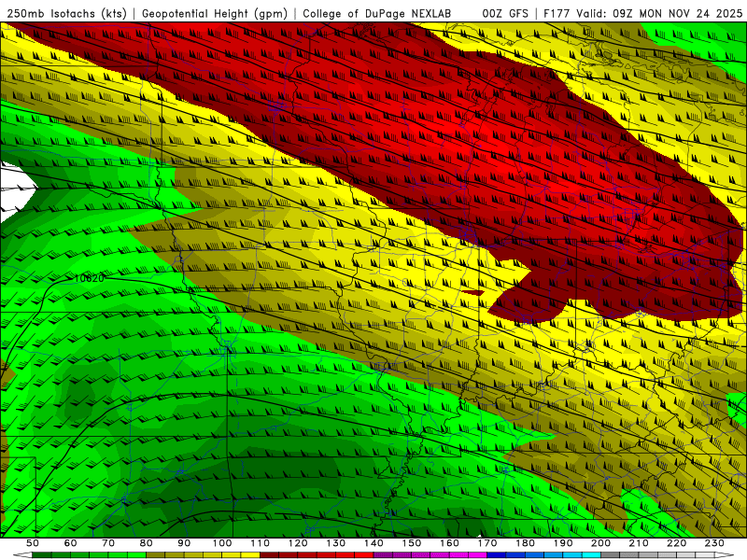Click the 'Geopotential Height (gpm)' title text
Viewport: 747px width, 560px height.
(215, 14)
